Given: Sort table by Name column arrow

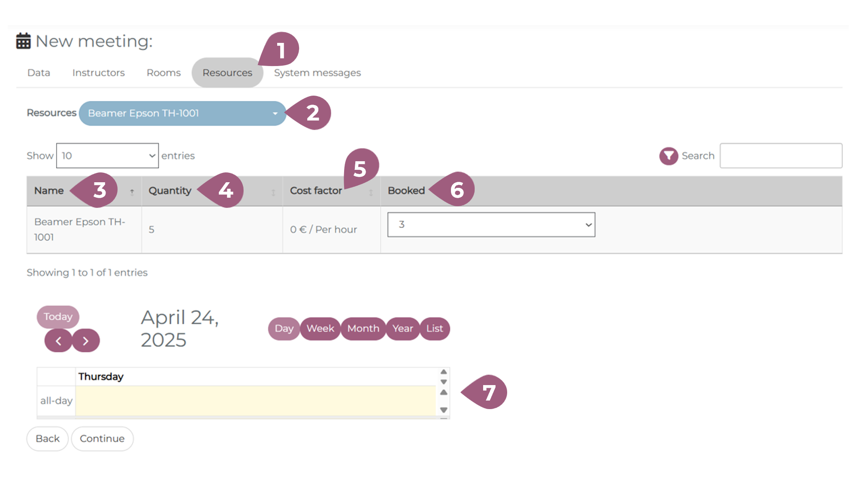Looking at the screenshot, I should click(132, 192).
